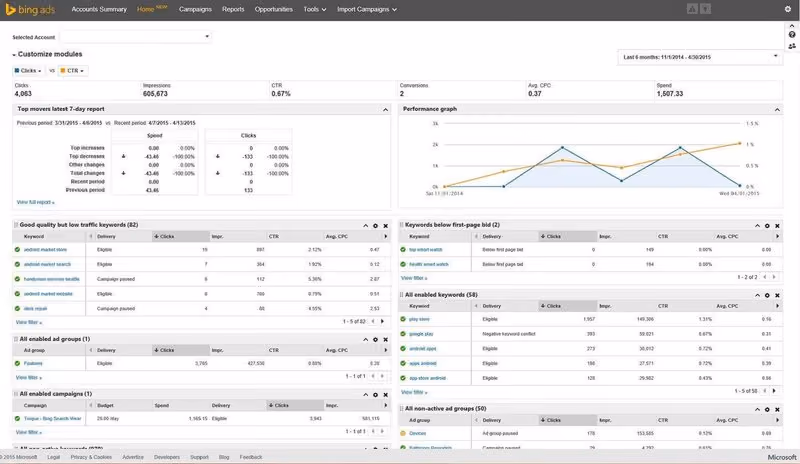Click the Bing Ads logo

pos(30,9)
